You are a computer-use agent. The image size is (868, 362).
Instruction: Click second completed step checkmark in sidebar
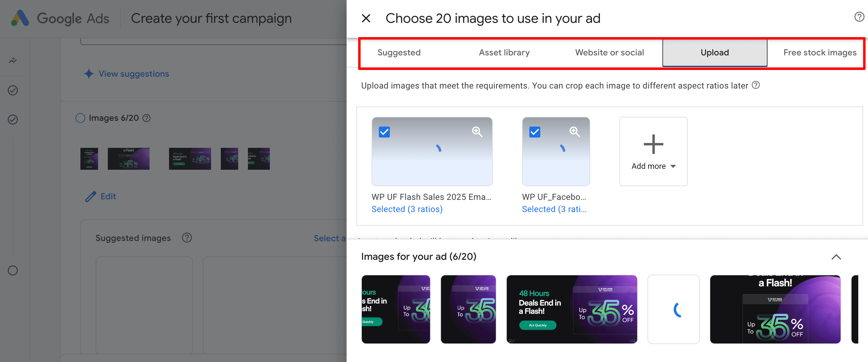[13, 120]
